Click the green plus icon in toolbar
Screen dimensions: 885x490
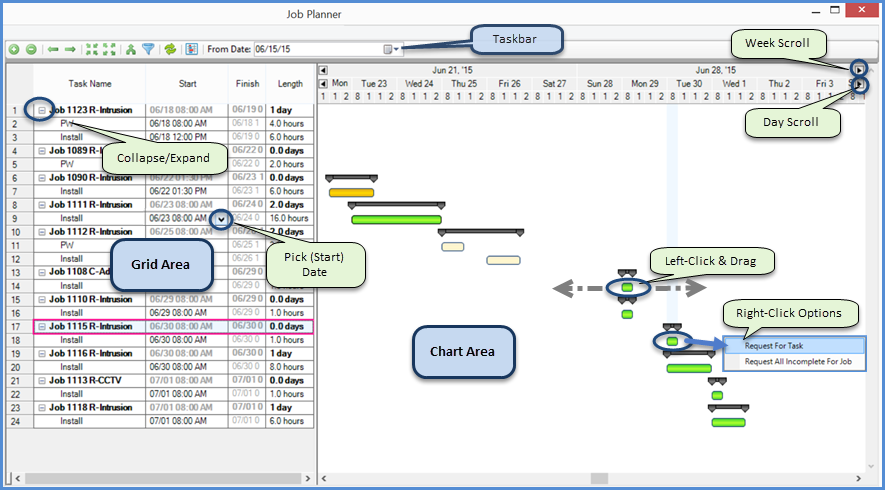click(14, 50)
